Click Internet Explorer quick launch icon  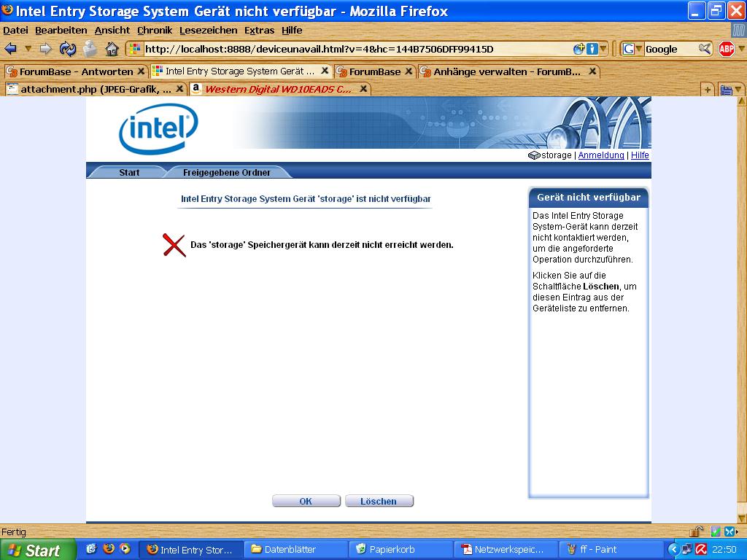click(91, 548)
